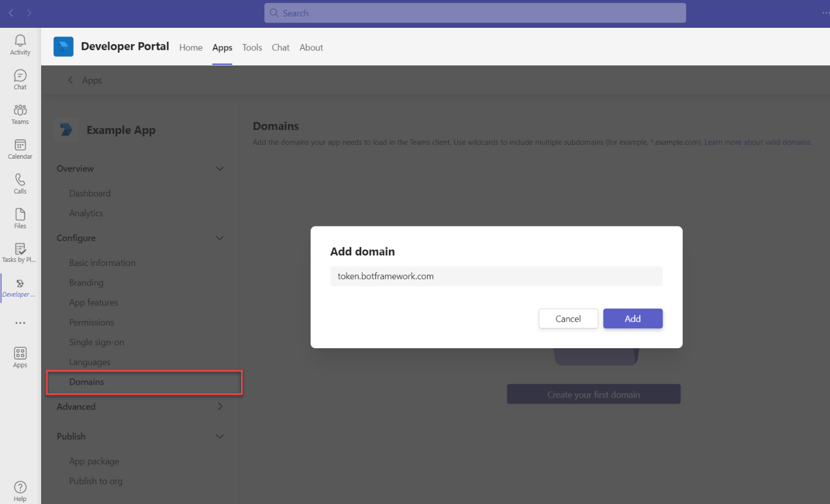Click the back chevron beside Apps

click(71, 80)
